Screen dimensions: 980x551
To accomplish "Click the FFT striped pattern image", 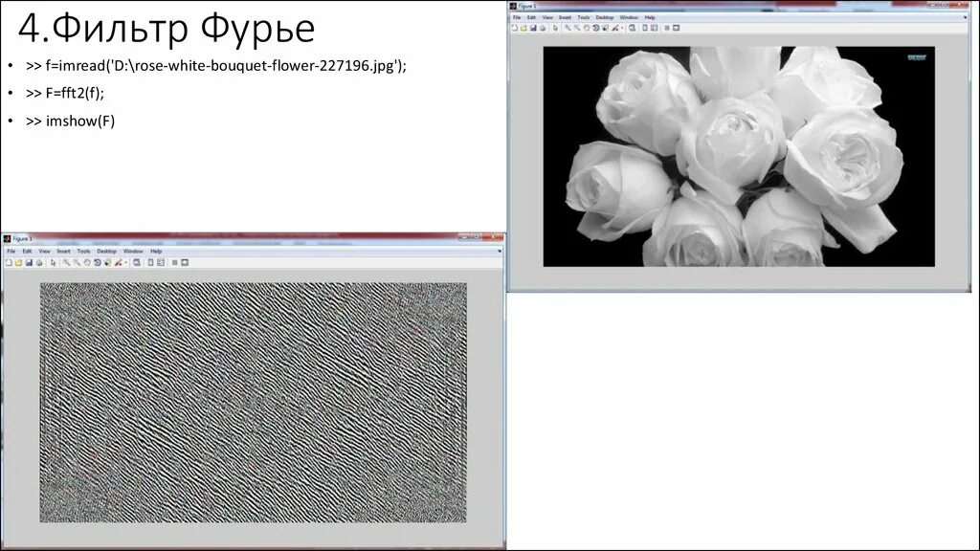I will (253, 403).
